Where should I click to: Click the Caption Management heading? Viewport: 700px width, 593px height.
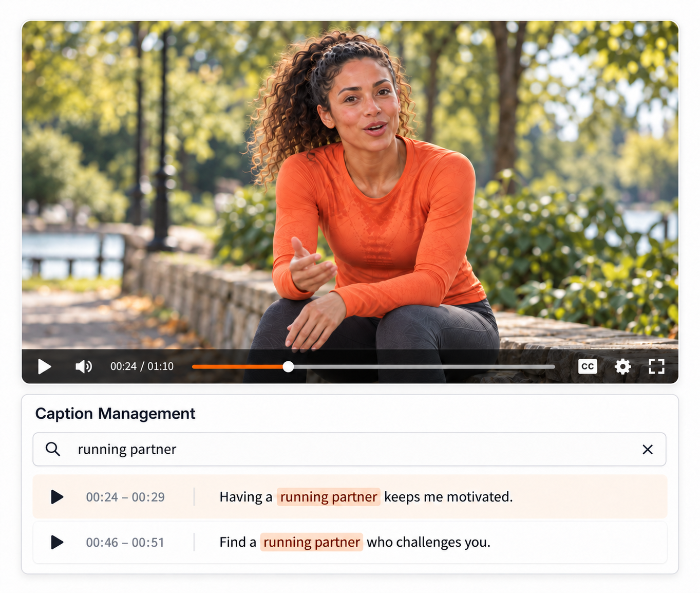coord(115,414)
